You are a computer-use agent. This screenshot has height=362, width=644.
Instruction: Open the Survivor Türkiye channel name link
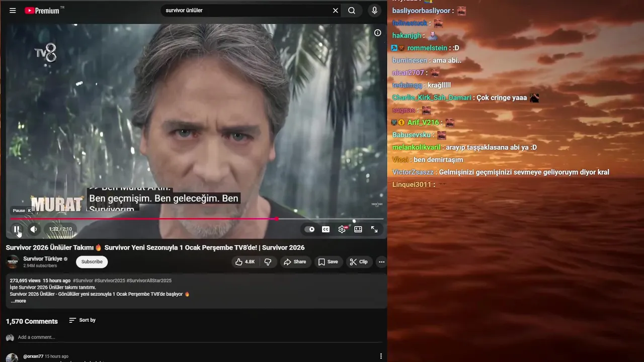[43, 259]
